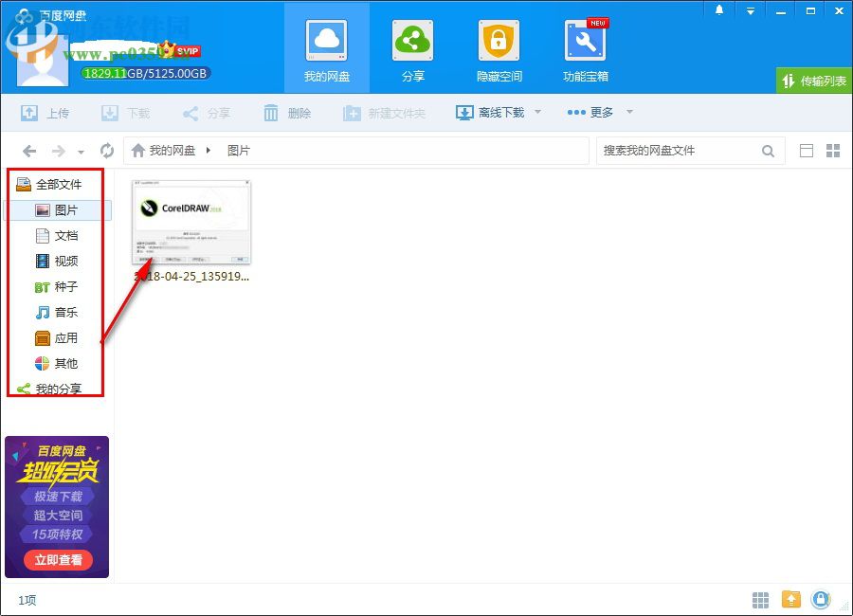Expand the breadcrumb arrow after 我的网盘

(209, 150)
